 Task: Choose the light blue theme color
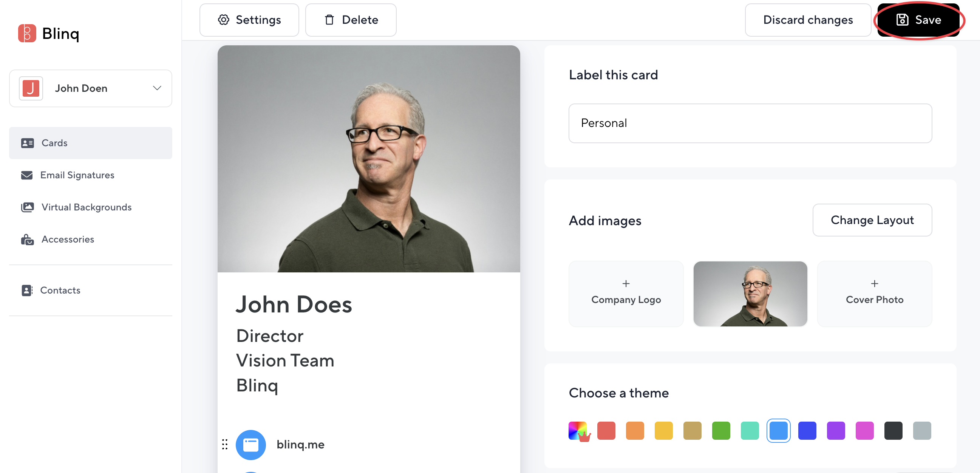click(778, 431)
